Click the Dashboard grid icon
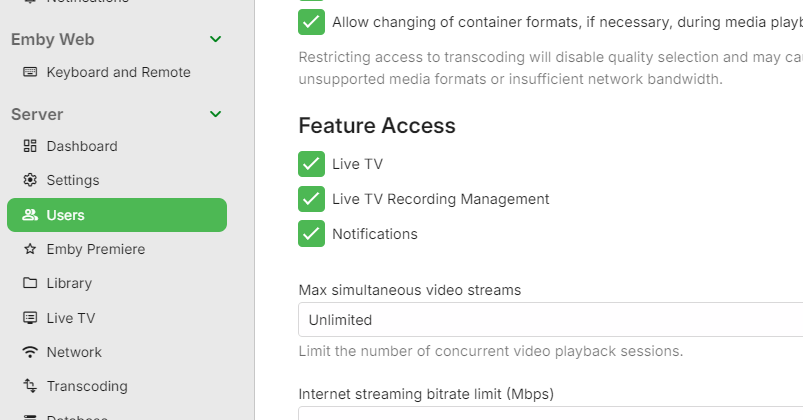Screen dimensions: 803x420 click(30, 146)
